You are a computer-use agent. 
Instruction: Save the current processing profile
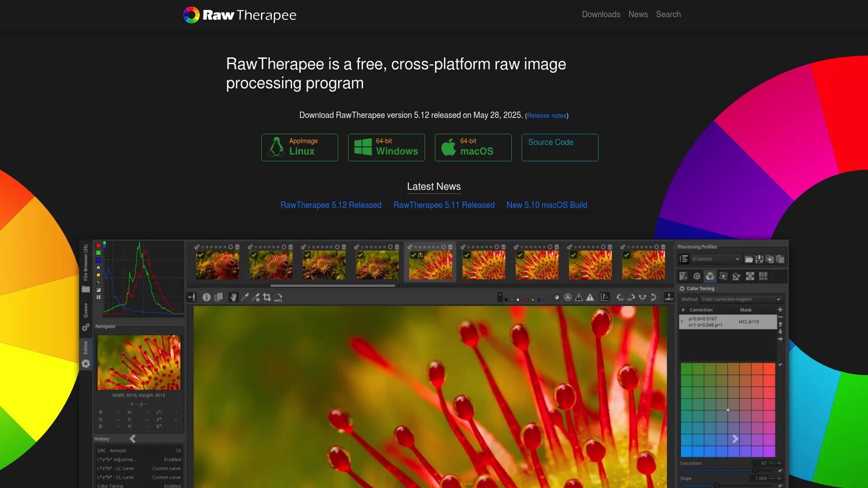[759, 259]
